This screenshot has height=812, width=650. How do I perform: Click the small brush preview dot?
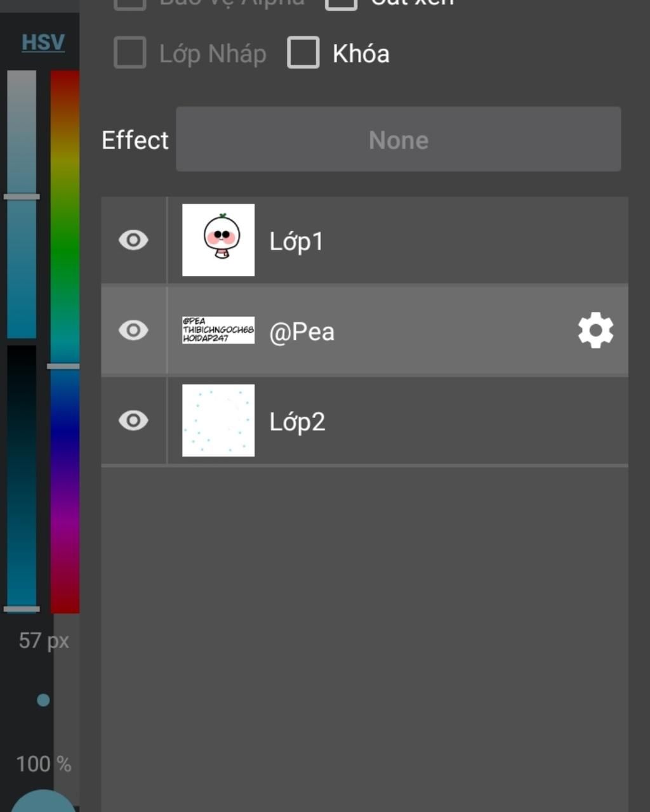tap(43, 700)
